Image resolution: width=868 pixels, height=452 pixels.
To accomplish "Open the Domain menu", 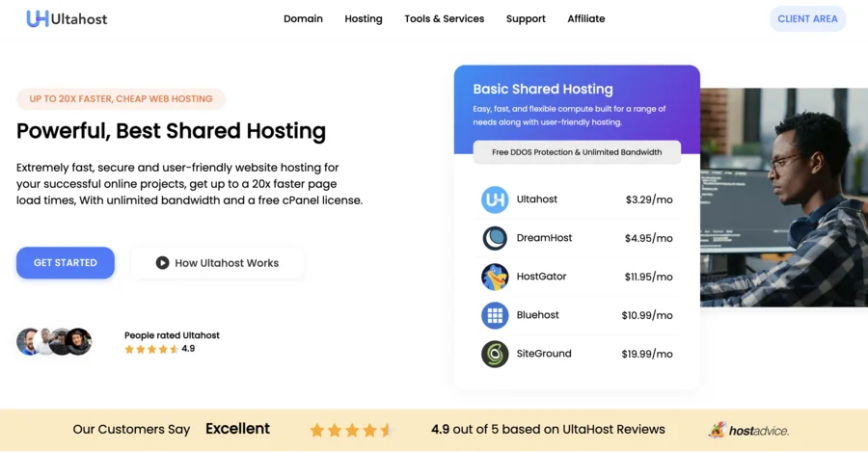I will tap(303, 19).
